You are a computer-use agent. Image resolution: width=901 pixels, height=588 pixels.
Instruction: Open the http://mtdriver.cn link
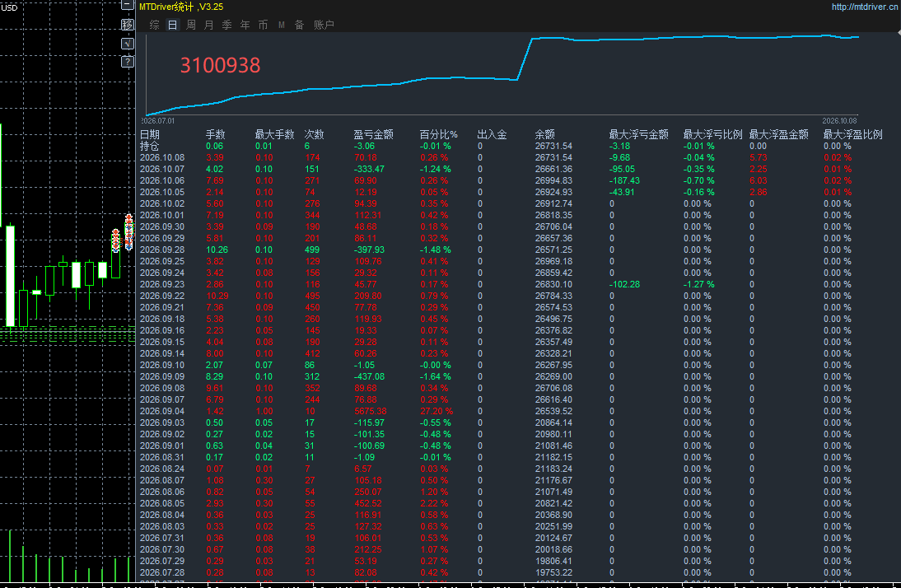(864, 7)
